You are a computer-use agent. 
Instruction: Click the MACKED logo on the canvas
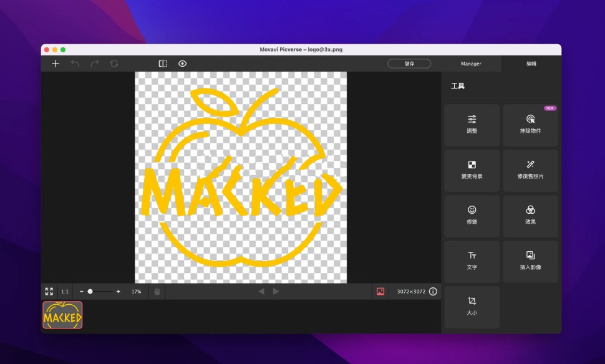point(241,178)
